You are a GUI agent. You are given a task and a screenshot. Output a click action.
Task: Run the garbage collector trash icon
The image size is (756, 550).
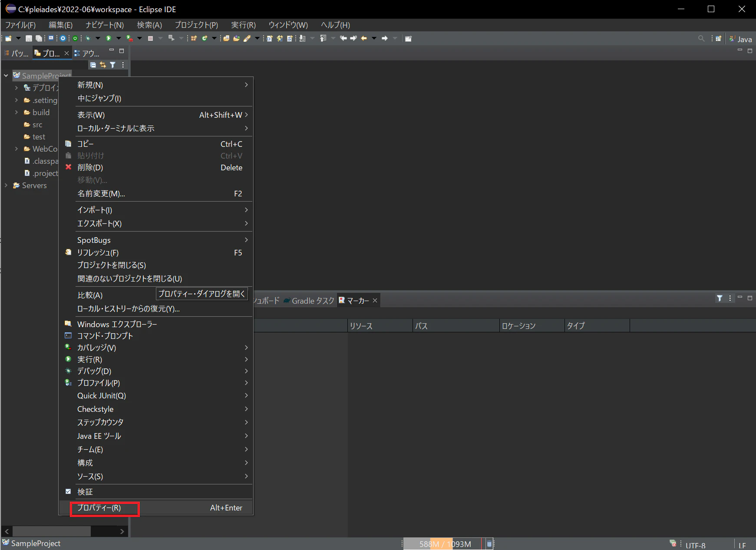[489, 544]
